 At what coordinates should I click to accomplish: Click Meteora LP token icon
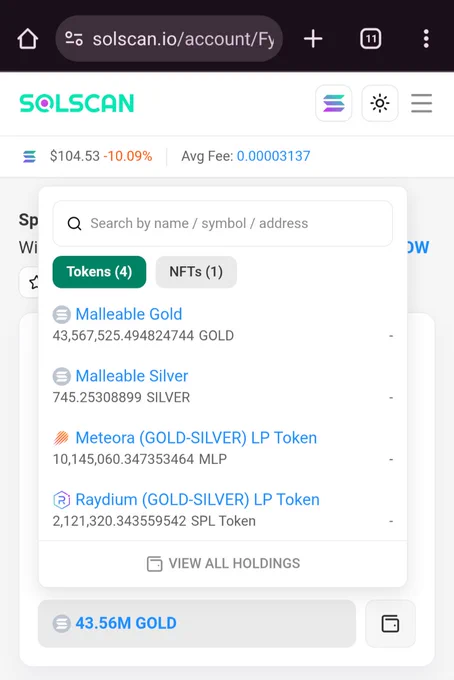click(62, 438)
